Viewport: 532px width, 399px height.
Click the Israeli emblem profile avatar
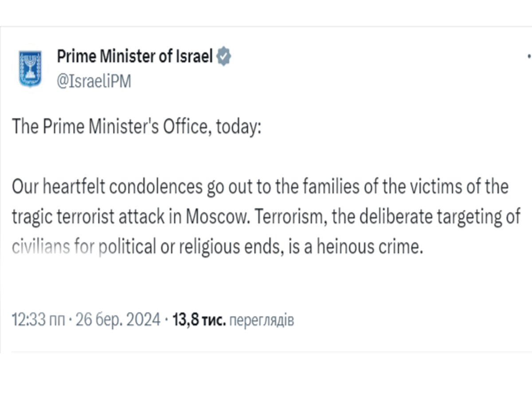click(30, 68)
